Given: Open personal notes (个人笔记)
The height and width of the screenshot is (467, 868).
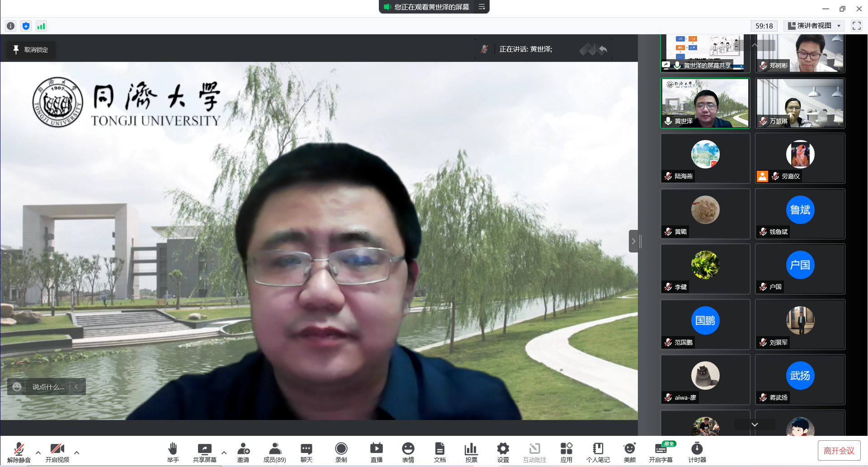Looking at the screenshot, I should [598, 452].
